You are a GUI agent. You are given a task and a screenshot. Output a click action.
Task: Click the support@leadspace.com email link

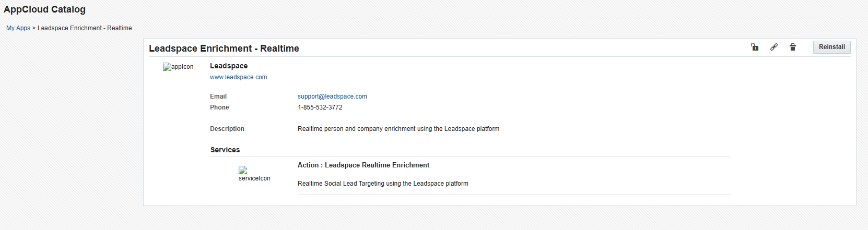point(332,96)
